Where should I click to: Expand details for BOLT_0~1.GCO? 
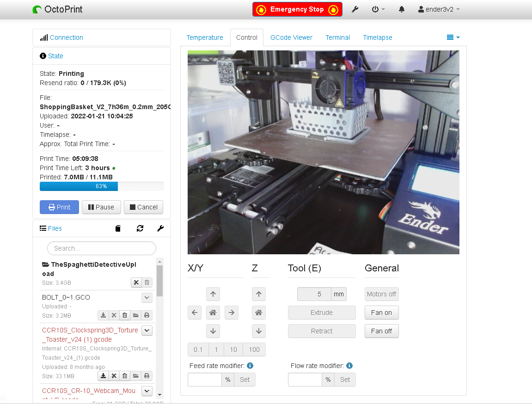147,298
